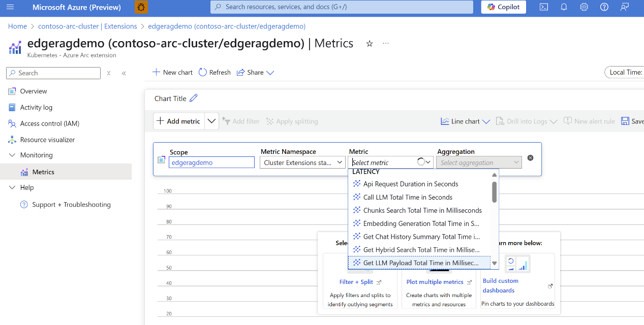Open Copilot

[503, 7]
